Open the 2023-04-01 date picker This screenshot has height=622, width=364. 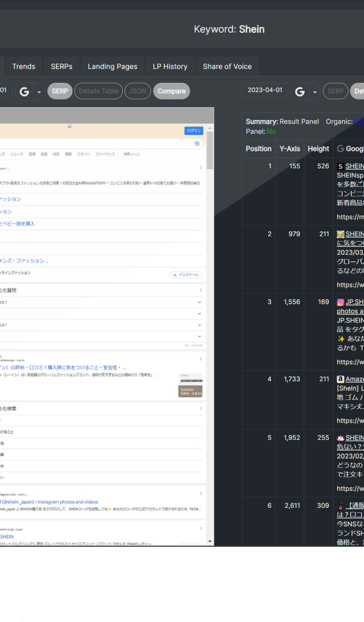[x=265, y=90]
